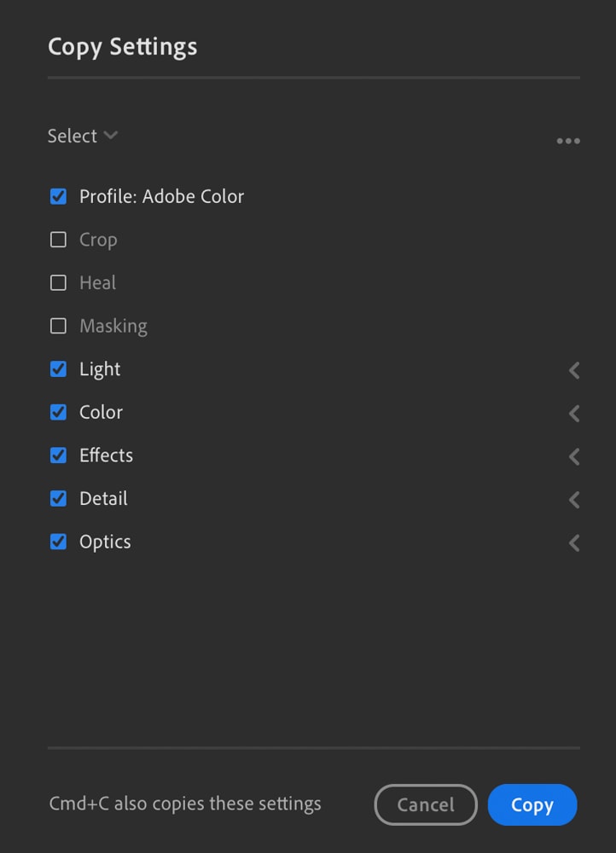Enable the Crop checkbox
This screenshot has width=616, height=853.
coord(58,240)
